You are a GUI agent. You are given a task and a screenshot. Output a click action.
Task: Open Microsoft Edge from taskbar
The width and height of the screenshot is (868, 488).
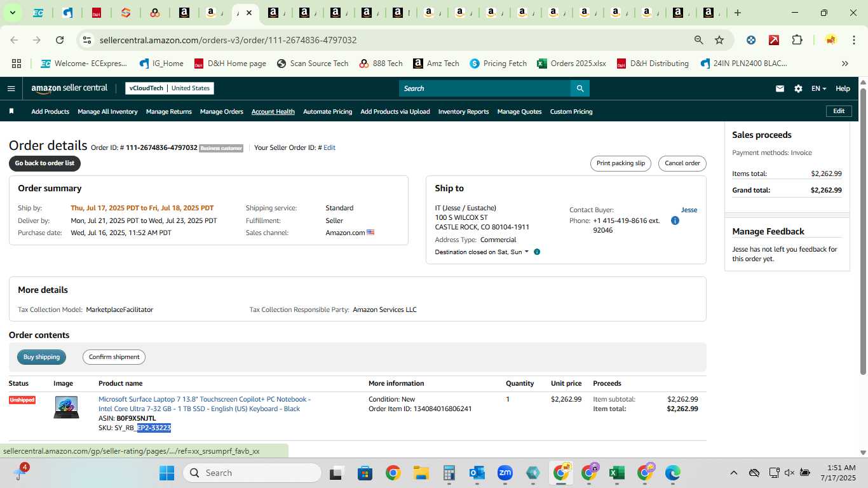[x=672, y=473]
